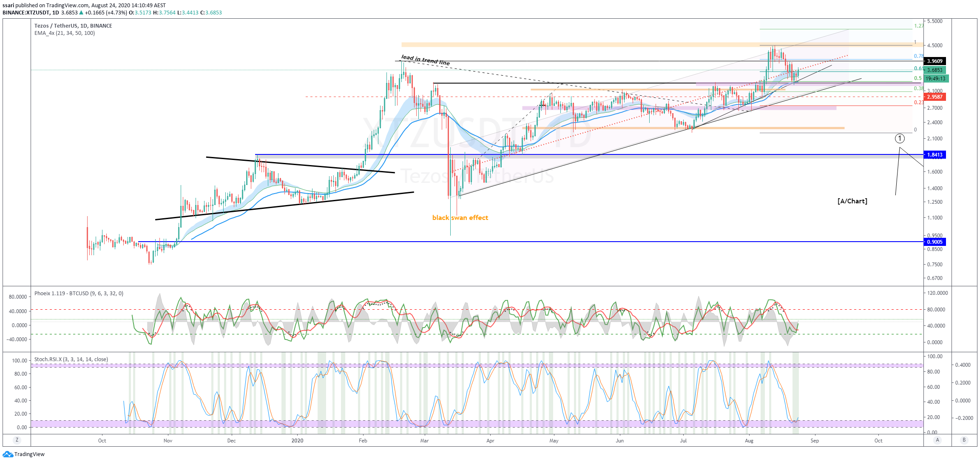Click the blue 1.8413 level label
This screenshot has width=980, height=462.
point(935,155)
